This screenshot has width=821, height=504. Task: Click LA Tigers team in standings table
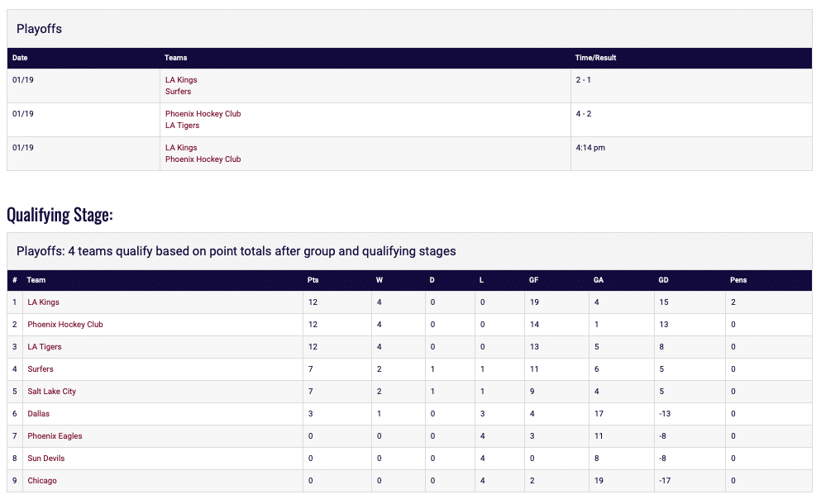click(45, 347)
